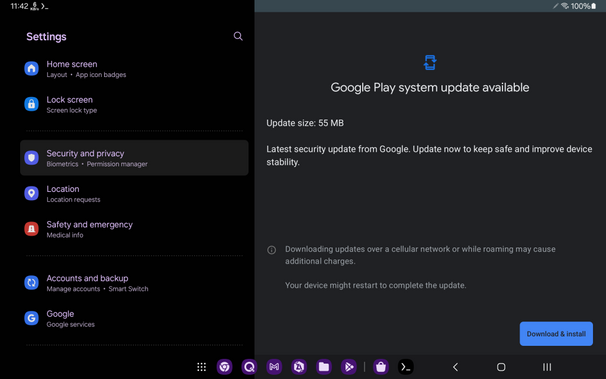The width and height of the screenshot is (606, 379).
Task: Show recent apps with three-bar button
Action: [x=547, y=367]
